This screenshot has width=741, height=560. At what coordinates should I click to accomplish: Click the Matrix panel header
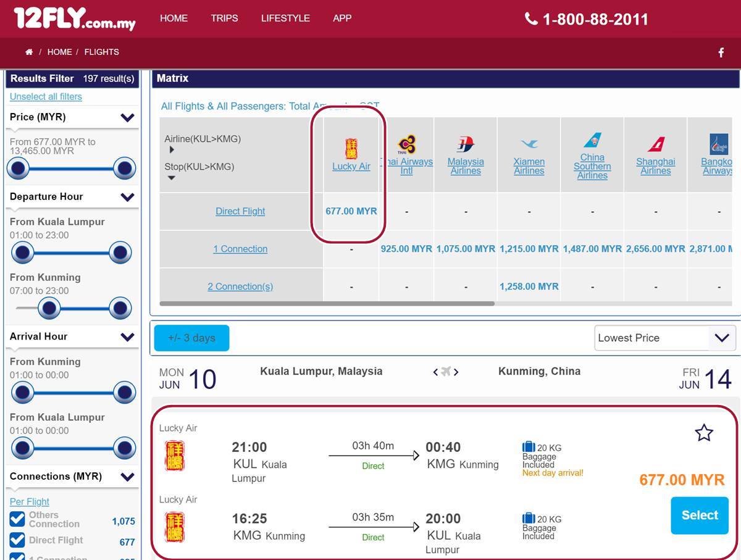[446, 78]
